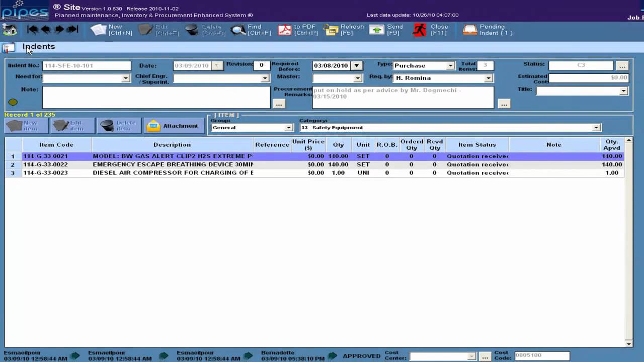The width and height of the screenshot is (644, 362).
Task: Export indent to PDF
Action: tap(298, 30)
